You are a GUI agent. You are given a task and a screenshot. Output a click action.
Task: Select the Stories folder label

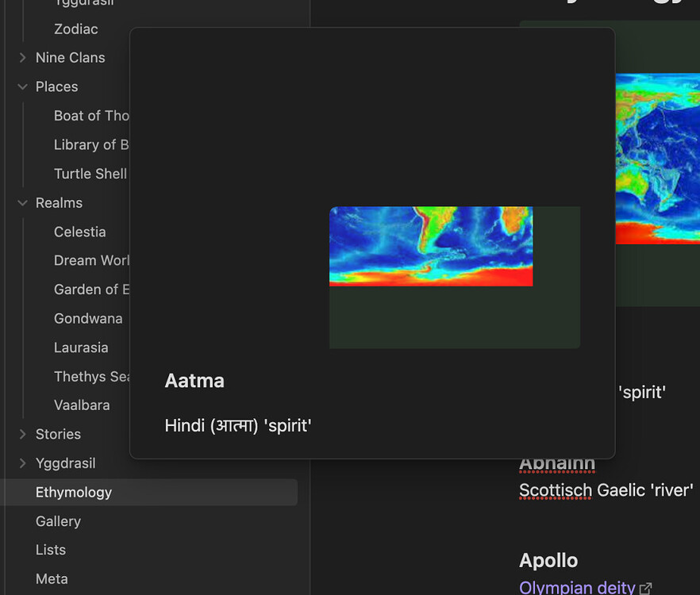tap(59, 434)
